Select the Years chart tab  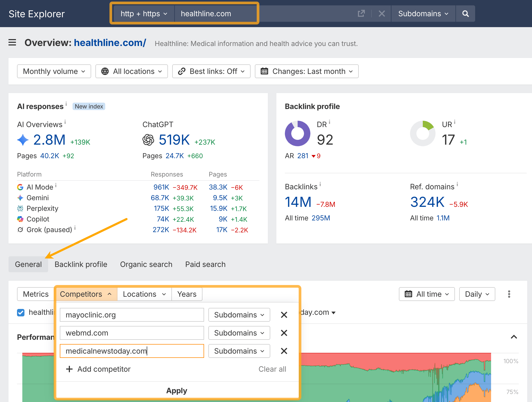[x=187, y=294]
